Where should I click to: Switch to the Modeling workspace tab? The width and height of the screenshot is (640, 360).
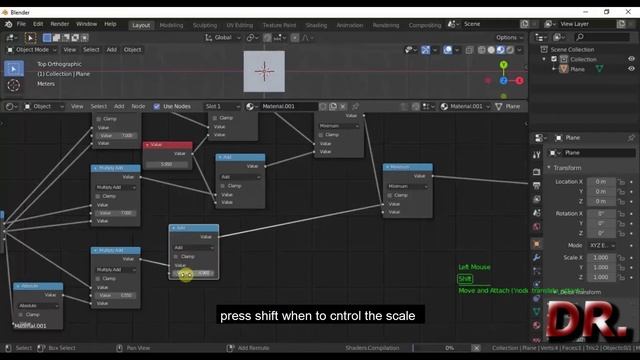171,25
